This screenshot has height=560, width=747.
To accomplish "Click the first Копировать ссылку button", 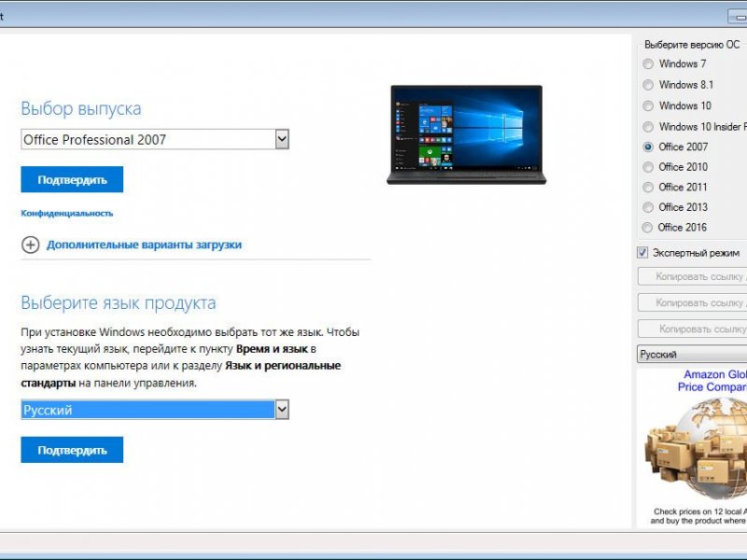I will tap(692, 276).
